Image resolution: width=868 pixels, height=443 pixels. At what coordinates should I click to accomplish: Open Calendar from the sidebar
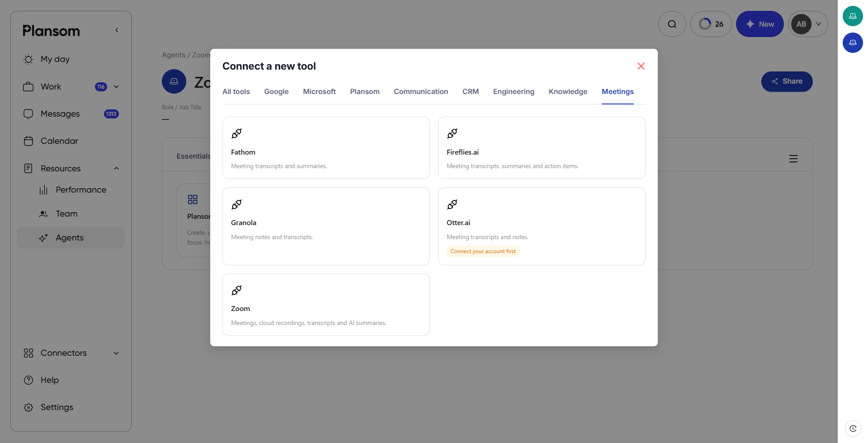click(59, 141)
